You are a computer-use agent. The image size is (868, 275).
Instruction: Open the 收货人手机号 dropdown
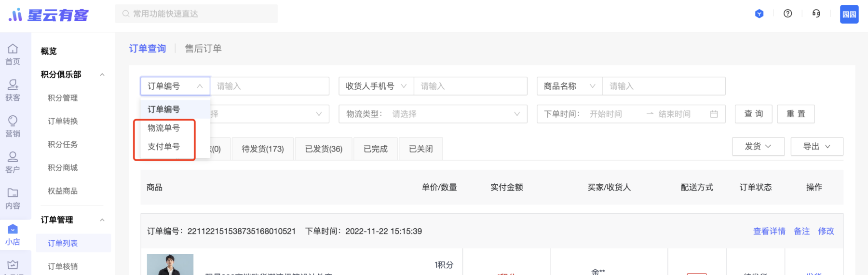tap(376, 86)
